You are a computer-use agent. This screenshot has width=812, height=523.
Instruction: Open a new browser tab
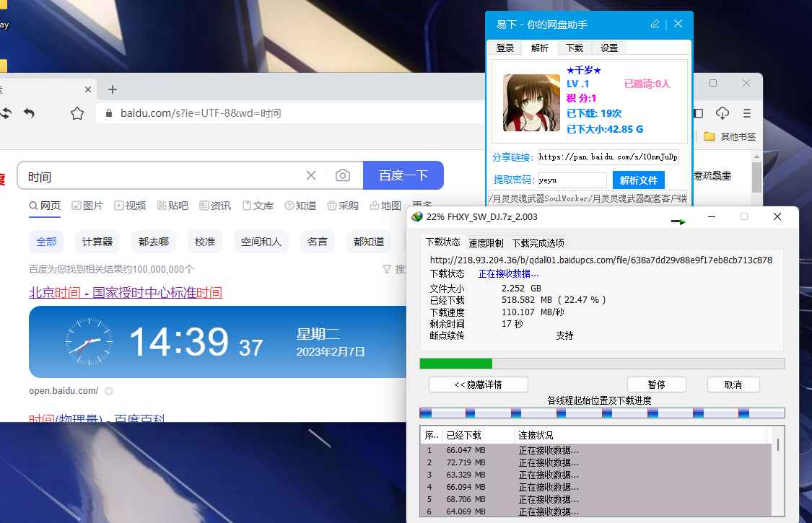tap(113, 89)
